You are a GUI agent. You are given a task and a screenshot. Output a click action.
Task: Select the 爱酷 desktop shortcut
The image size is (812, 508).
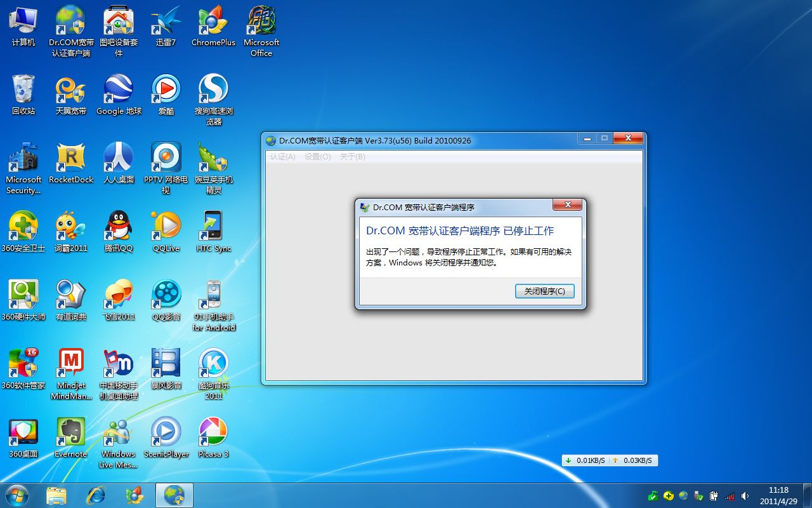(166, 95)
